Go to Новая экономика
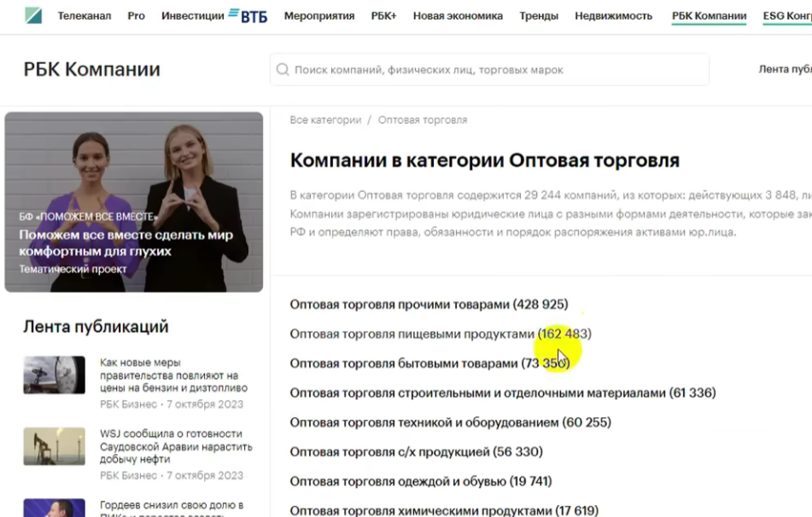812x517 pixels. pyautogui.click(x=458, y=16)
